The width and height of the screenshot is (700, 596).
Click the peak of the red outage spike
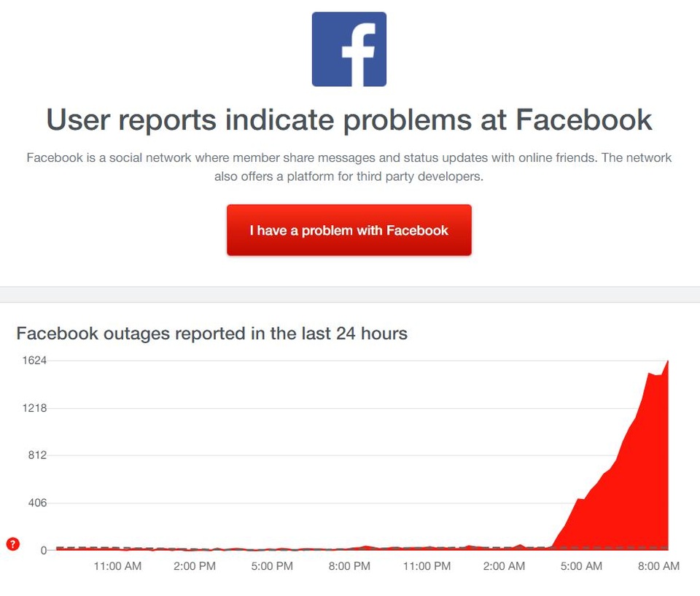[x=667, y=362]
